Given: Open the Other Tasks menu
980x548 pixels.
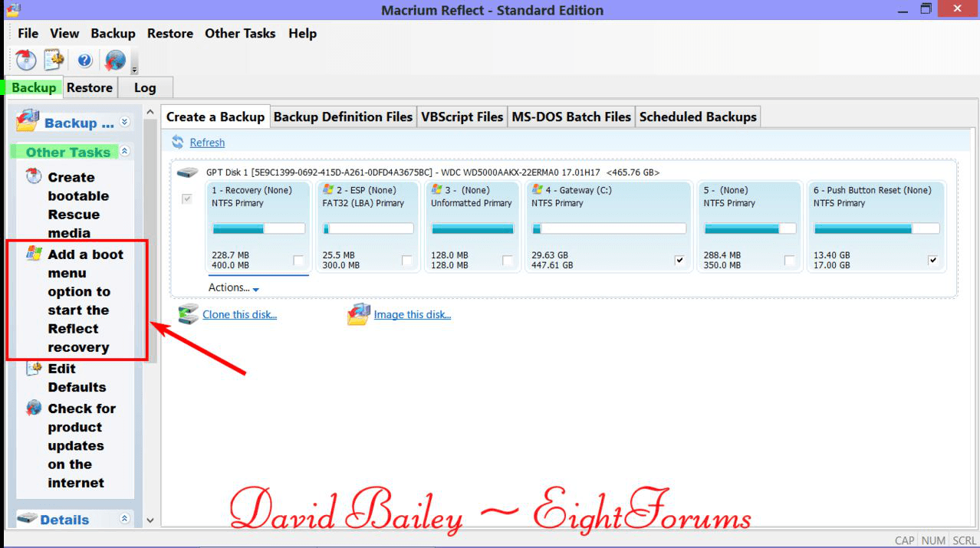Looking at the screenshot, I should (240, 33).
